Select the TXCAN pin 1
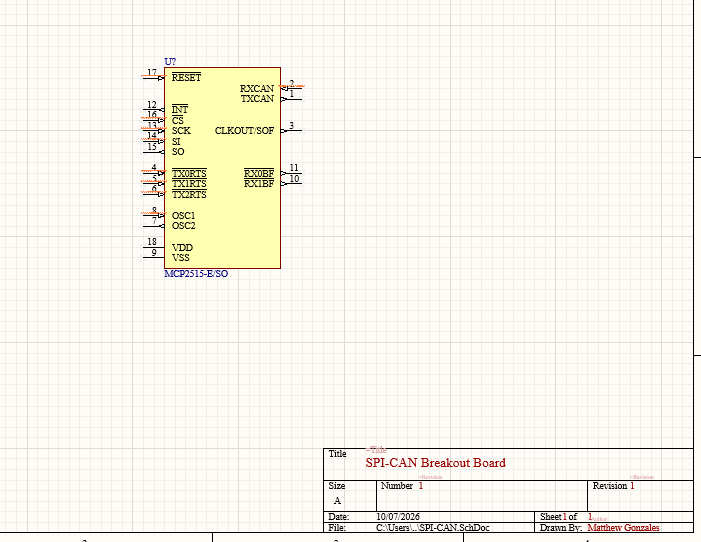The width and height of the screenshot is (701, 542). (x=291, y=99)
